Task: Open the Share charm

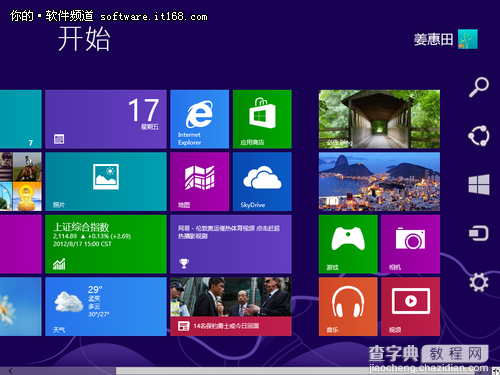Action: [479, 136]
